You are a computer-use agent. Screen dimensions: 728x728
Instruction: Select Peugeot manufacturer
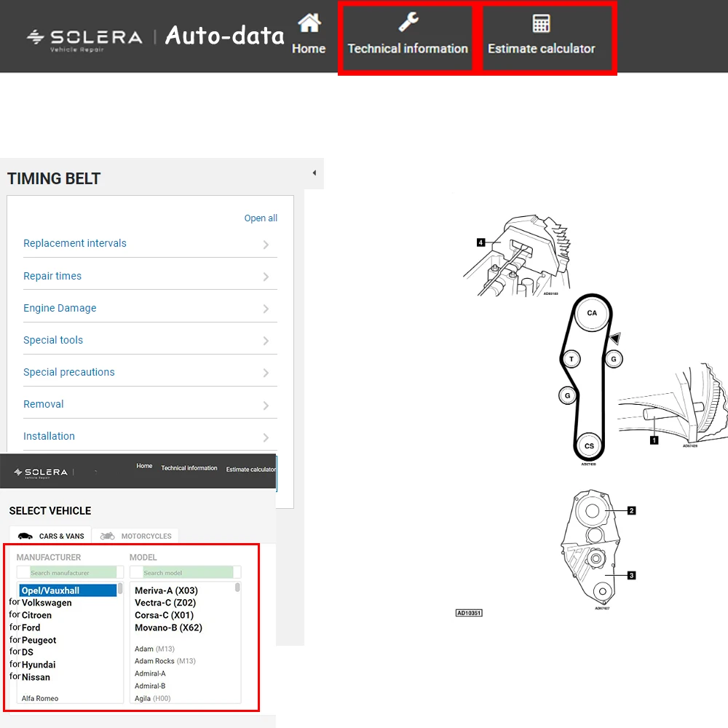(x=39, y=640)
